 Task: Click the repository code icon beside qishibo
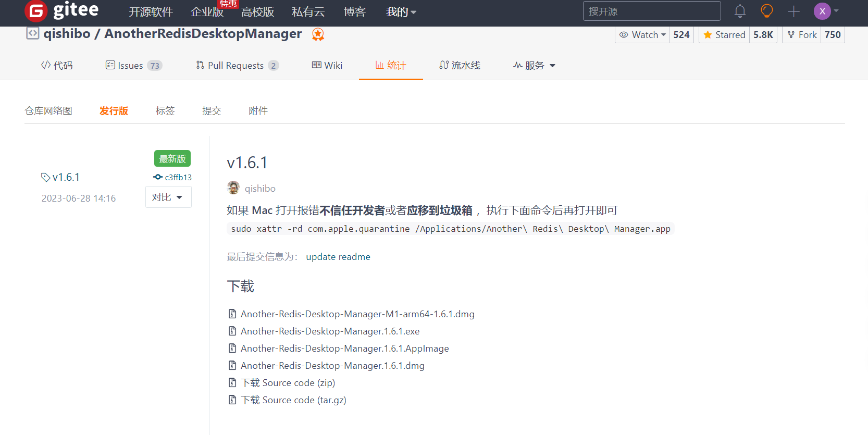[x=32, y=33]
